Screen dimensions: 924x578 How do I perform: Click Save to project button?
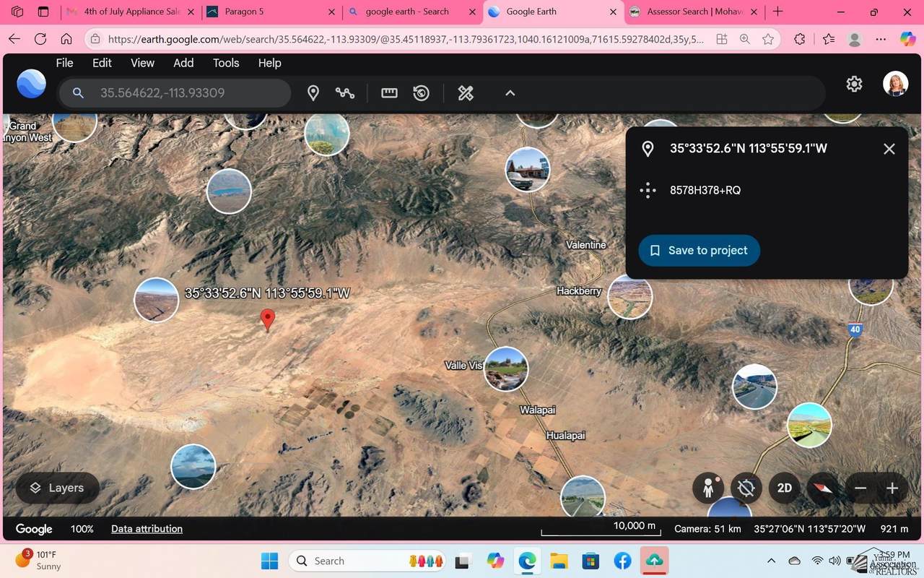(x=699, y=251)
